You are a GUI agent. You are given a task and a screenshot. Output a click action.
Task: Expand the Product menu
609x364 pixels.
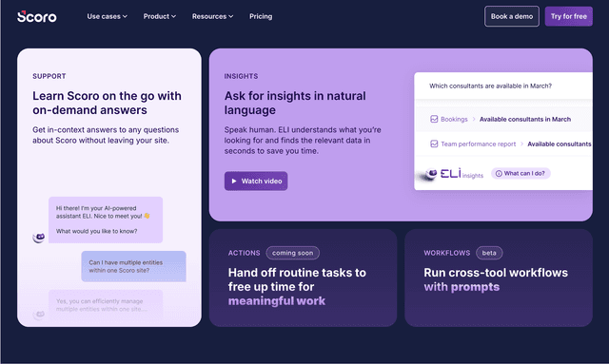coord(159,16)
